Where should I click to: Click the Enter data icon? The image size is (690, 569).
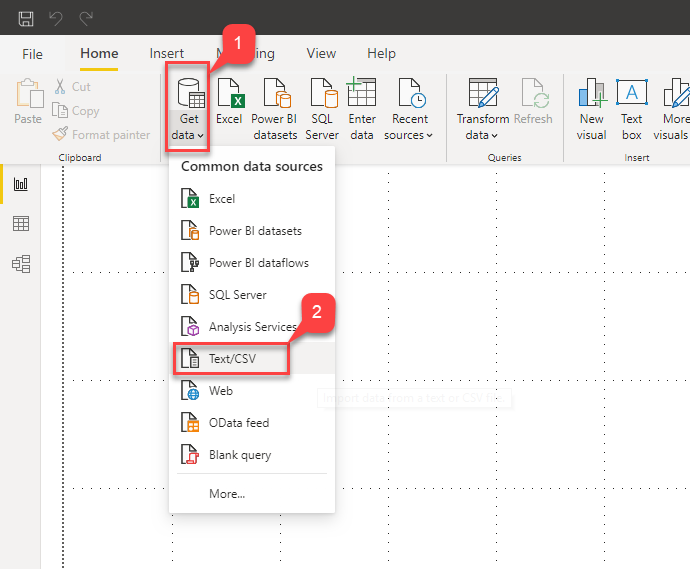pyautogui.click(x=362, y=108)
